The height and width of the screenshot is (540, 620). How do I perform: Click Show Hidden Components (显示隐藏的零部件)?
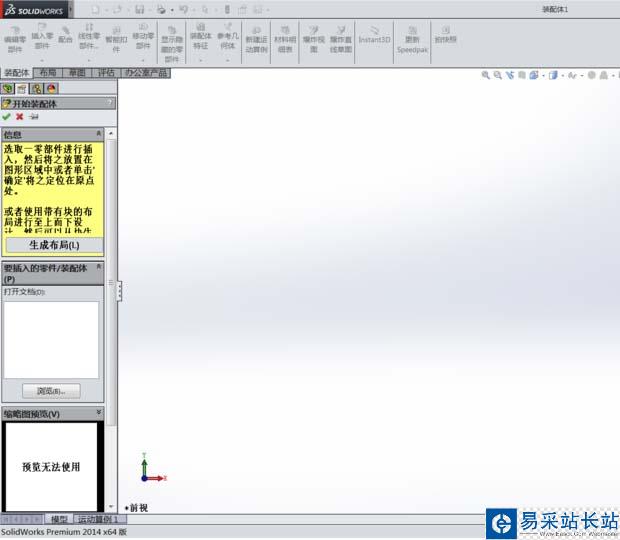click(x=172, y=43)
